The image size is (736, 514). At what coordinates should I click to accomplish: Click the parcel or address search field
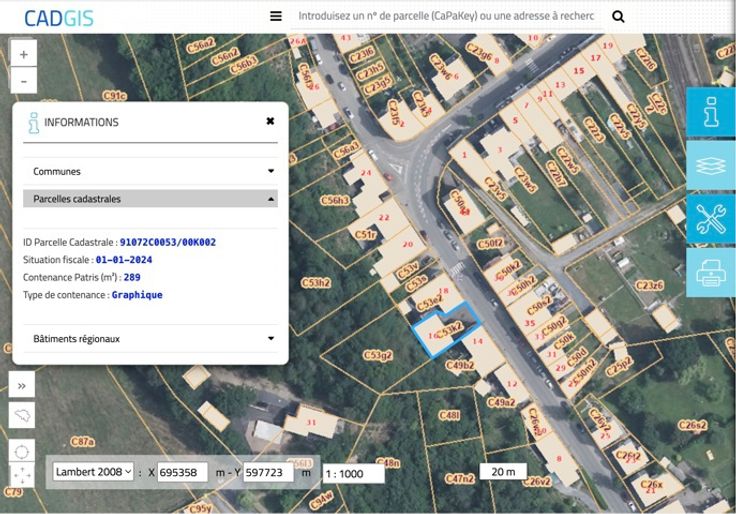[446, 16]
